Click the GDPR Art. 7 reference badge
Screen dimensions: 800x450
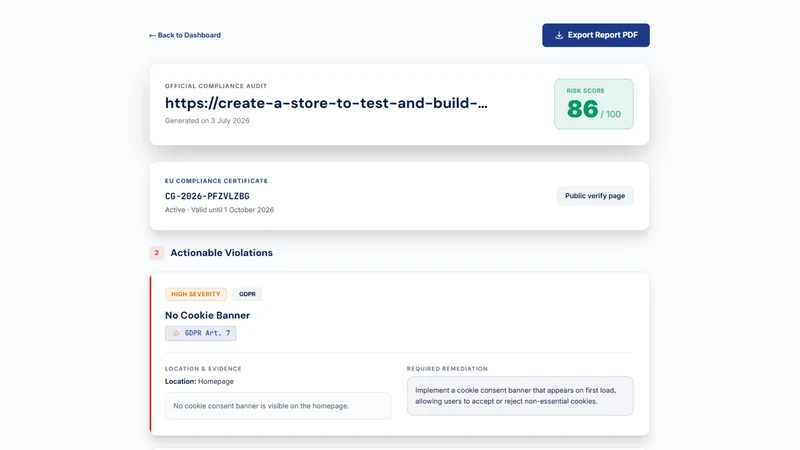pos(201,333)
